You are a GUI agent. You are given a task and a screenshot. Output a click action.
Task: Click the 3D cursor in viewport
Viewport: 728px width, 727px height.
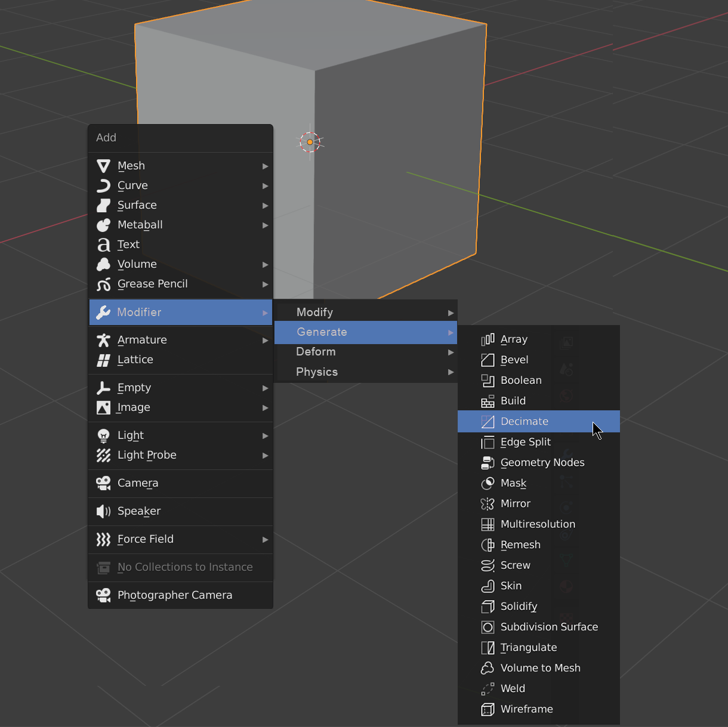(x=310, y=142)
